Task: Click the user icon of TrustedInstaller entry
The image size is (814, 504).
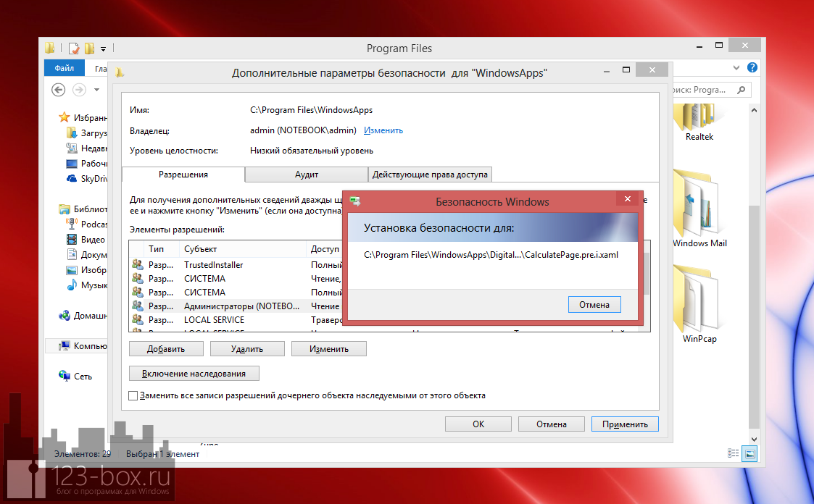Action: 138,265
